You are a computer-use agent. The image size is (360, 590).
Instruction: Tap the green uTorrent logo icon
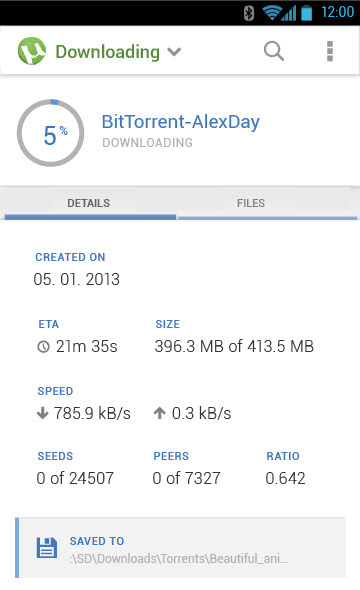click(32, 51)
